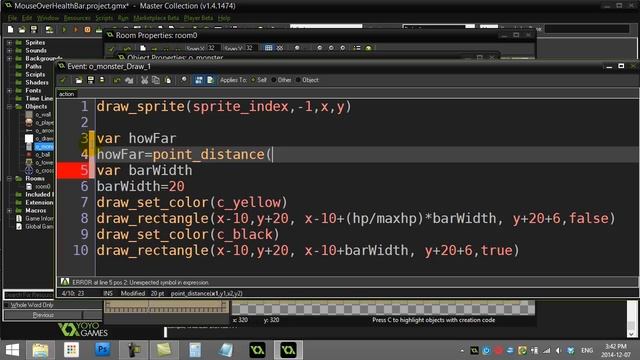640x360 pixels.
Task: Undo last edit in Event editor toolbar
Action: coord(117,80)
